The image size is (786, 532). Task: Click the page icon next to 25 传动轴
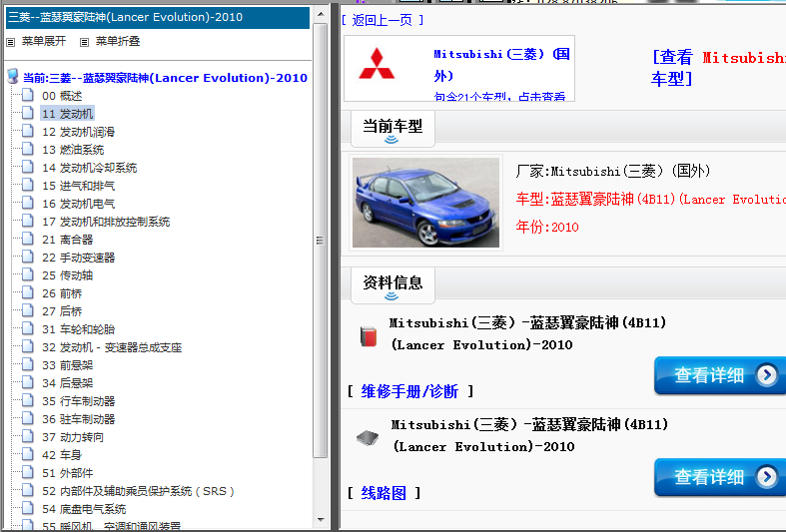click(x=28, y=275)
